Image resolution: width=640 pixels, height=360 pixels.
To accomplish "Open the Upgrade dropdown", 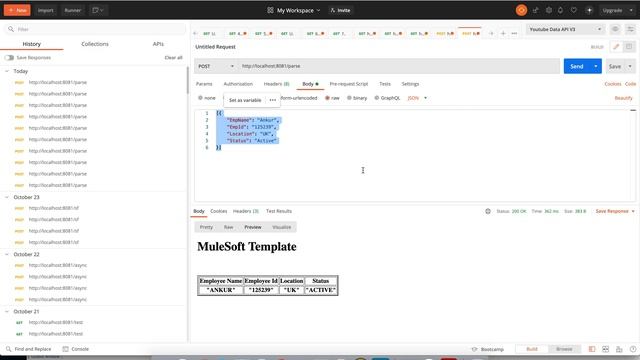I will (618, 10).
